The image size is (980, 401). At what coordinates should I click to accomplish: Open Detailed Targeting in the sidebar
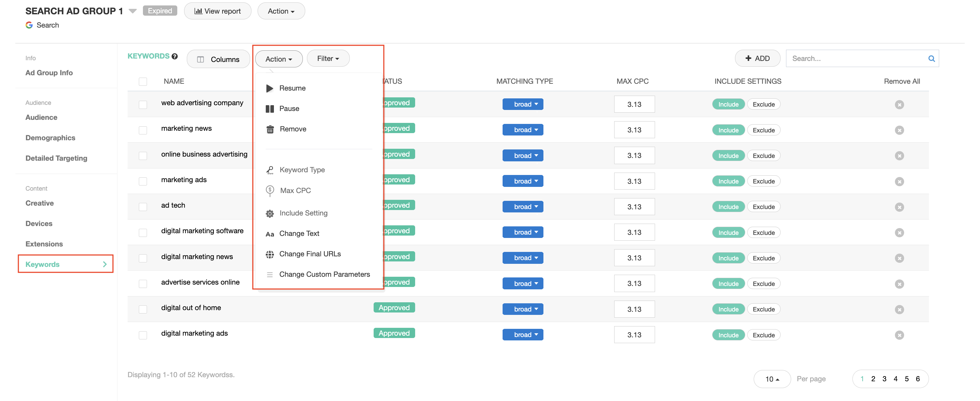56,158
